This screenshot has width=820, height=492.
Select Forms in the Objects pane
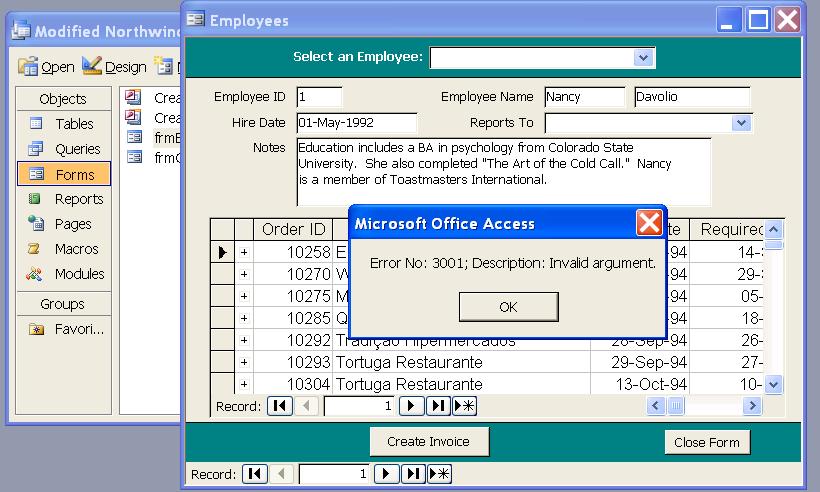(64, 174)
